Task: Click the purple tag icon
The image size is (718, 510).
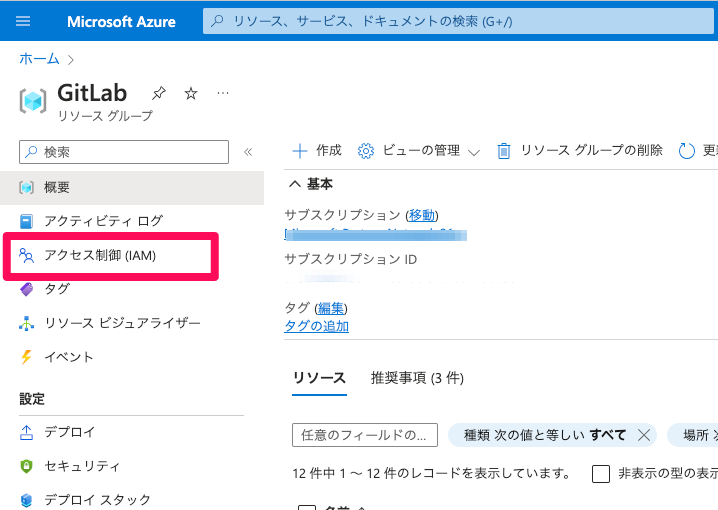Action: (x=27, y=289)
